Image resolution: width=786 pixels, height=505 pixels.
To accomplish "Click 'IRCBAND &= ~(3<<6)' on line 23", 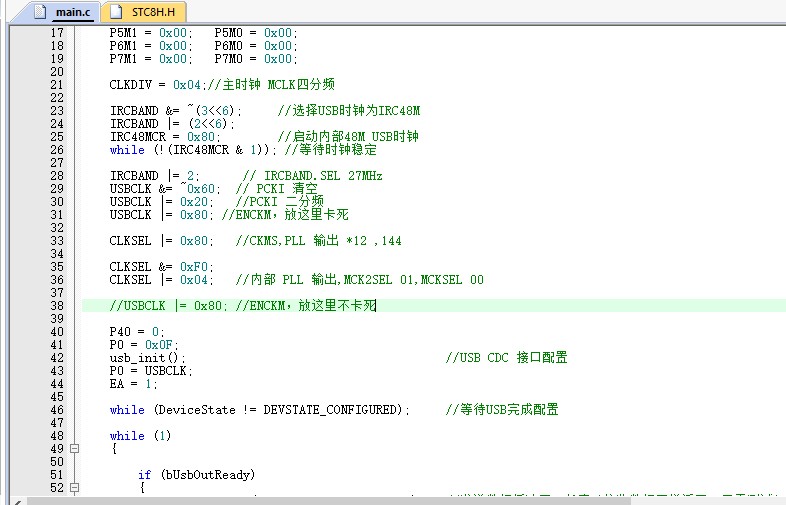I will tap(175, 111).
